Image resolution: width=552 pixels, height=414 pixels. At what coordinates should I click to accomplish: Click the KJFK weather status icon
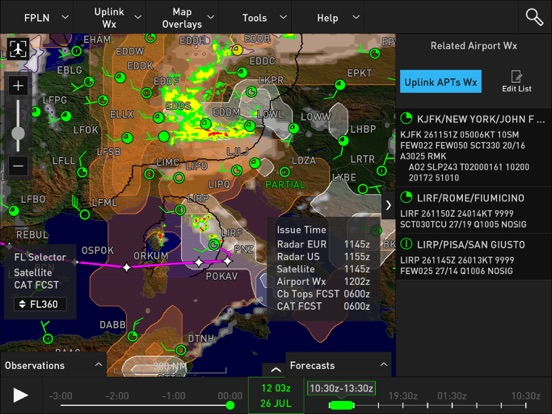click(x=406, y=118)
